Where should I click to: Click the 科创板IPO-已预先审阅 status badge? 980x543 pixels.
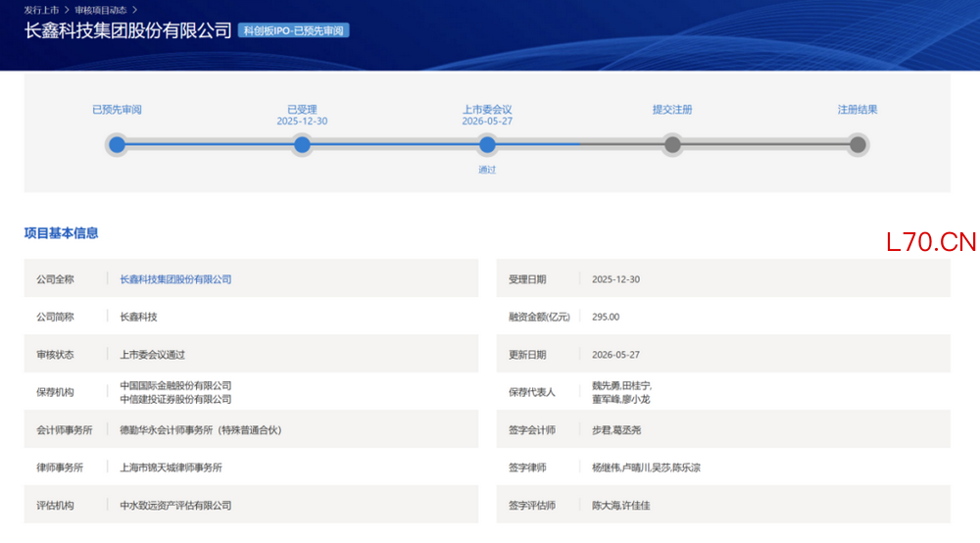click(x=293, y=30)
